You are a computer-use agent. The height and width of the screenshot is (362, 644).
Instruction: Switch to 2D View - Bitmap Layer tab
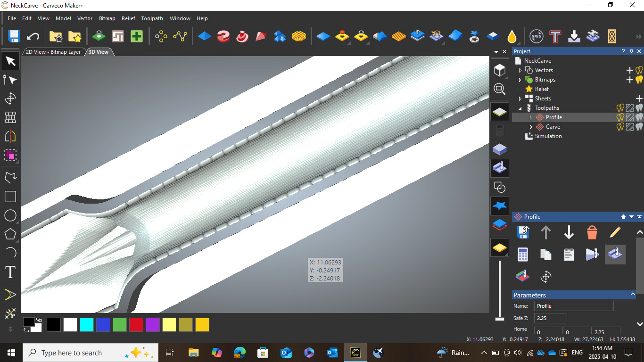[x=53, y=52]
